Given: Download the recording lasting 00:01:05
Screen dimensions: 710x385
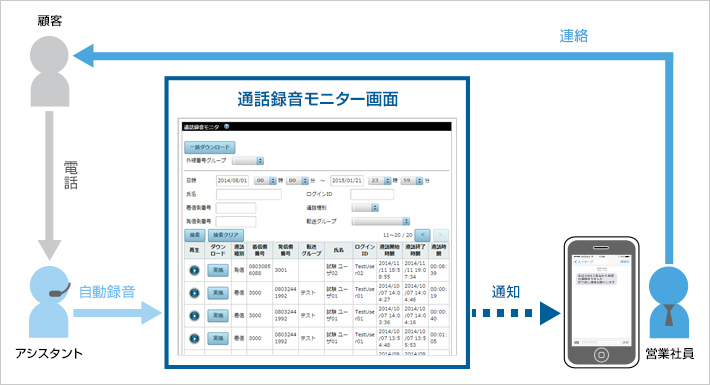Looking at the screenshot, I should (218, 338).
